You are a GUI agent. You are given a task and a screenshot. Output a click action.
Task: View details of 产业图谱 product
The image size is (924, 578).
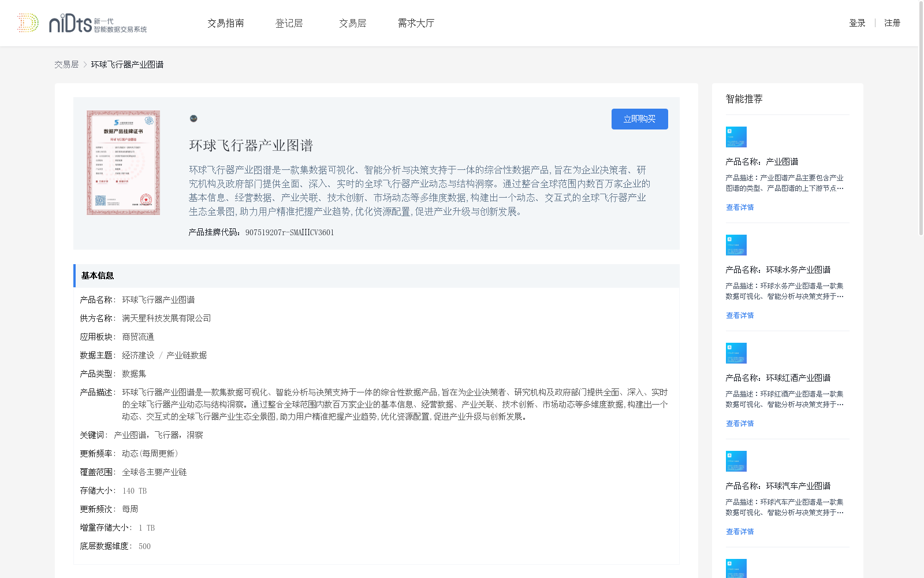[x=740, y=208]
